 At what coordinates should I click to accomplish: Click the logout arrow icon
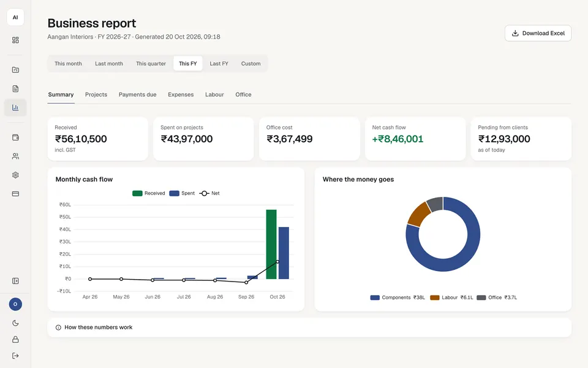coord(15,356)
